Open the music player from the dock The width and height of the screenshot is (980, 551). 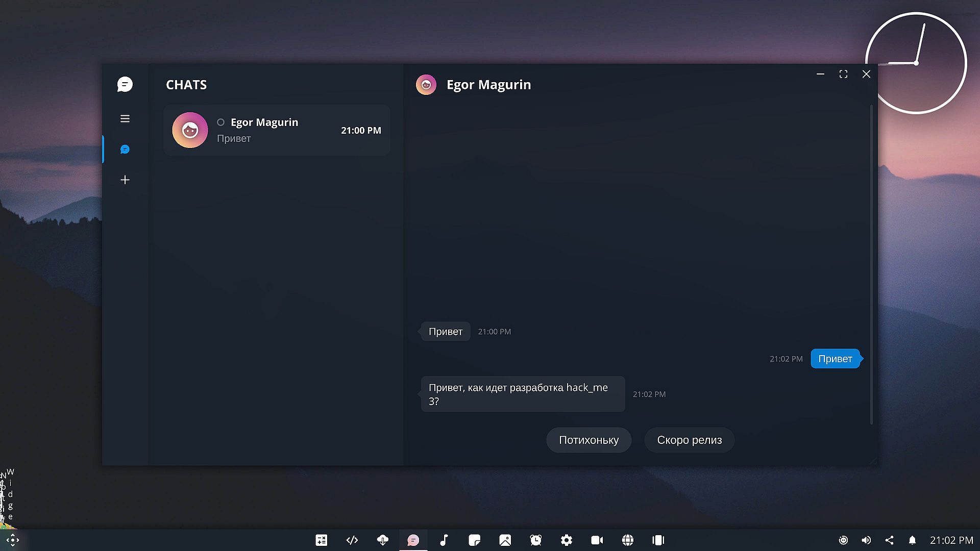444,540
